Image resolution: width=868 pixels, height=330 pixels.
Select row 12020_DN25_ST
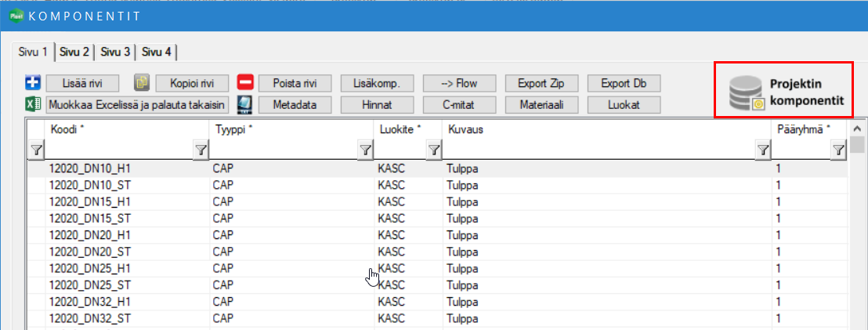(437, 285)
